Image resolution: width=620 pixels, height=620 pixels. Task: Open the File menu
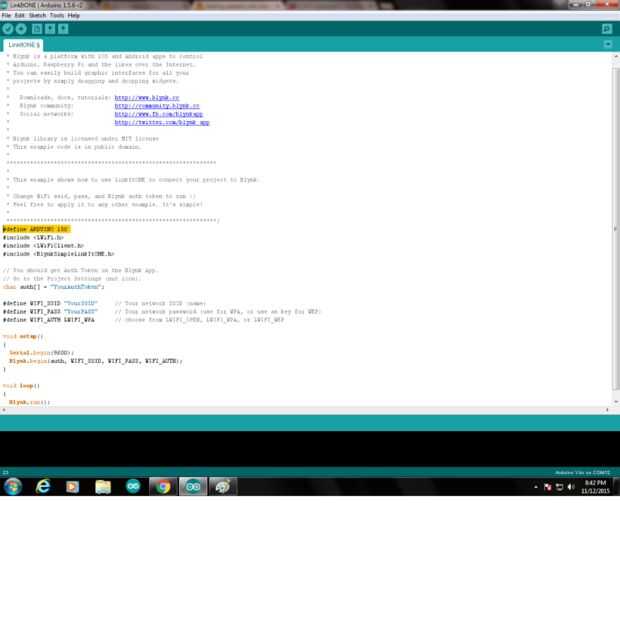pos(6,15)
